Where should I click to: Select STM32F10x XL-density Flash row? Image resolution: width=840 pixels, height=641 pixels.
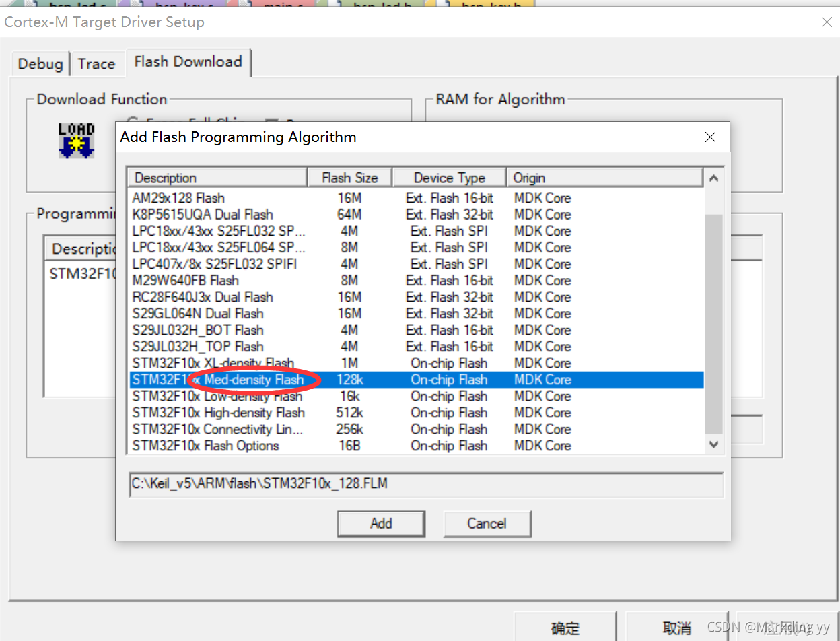tap(416, 363)
